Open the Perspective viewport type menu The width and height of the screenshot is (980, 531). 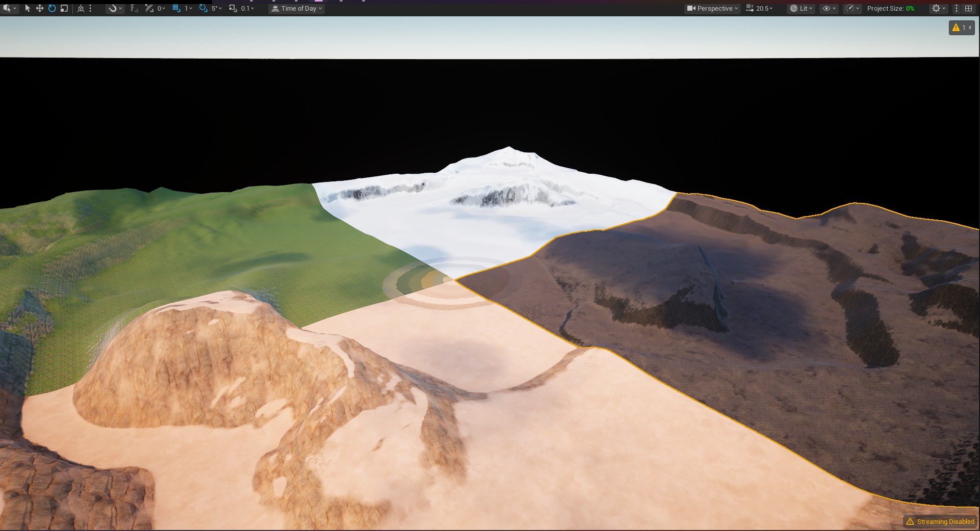click(x=712, y=8)
